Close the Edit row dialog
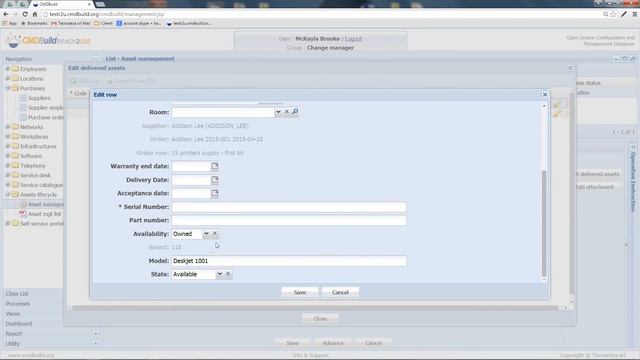The image size is (640, 360). click(x=545, y=94)
